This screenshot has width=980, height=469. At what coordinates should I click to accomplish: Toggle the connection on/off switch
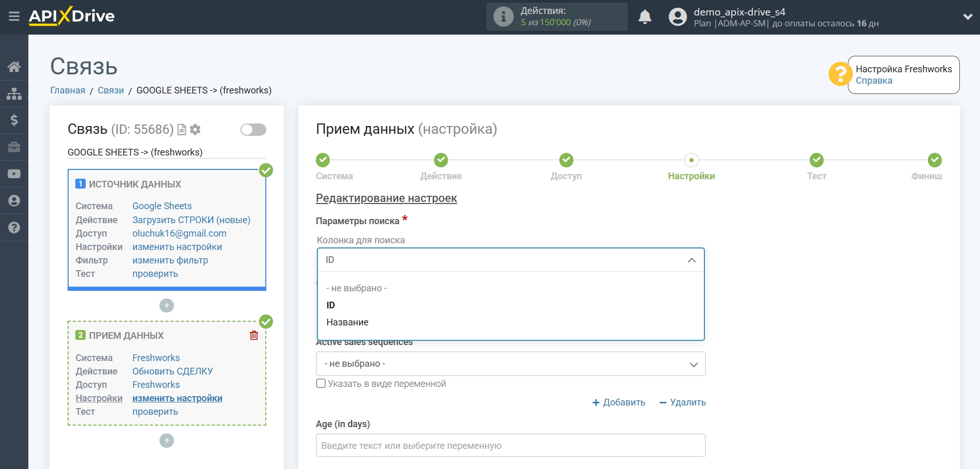[x=253, y=130]
